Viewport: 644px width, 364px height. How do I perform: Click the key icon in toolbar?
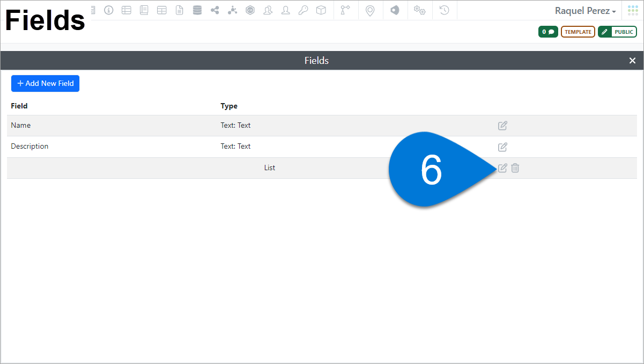coord(304,10)
